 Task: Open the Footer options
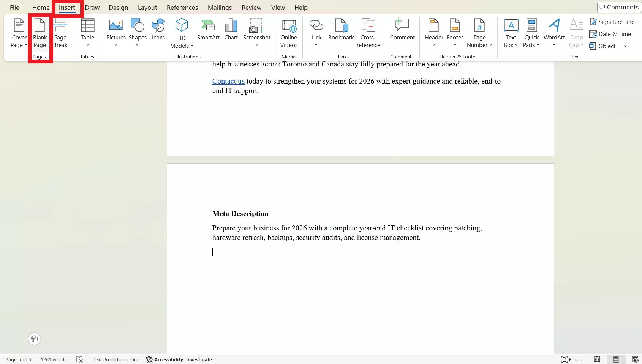tap(455, 33)
